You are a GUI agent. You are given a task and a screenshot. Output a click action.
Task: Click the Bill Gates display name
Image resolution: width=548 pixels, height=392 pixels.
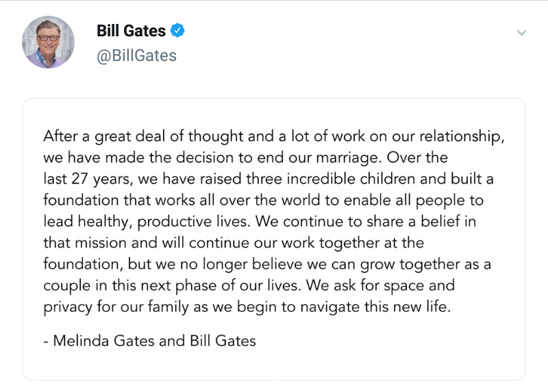131,31
